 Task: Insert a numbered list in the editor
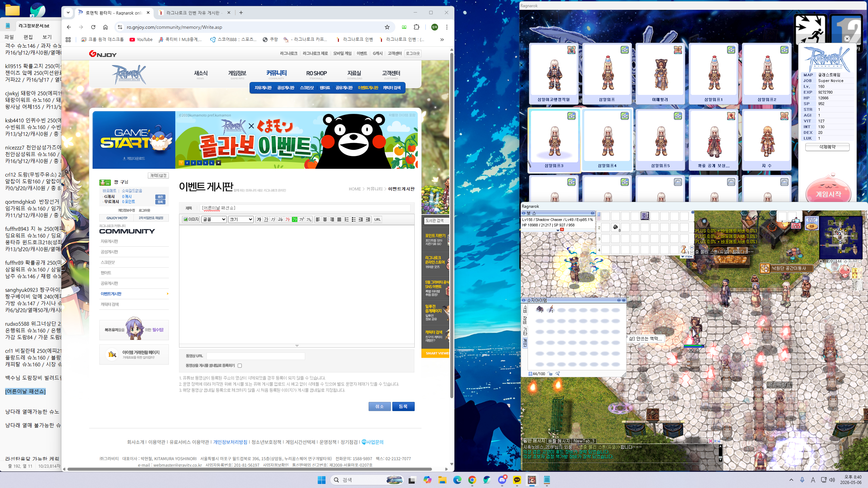click(347, 219)
